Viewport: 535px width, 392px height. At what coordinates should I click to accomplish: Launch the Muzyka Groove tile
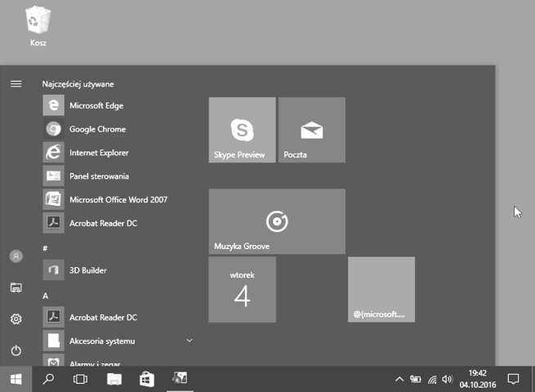tap(277, 221)
